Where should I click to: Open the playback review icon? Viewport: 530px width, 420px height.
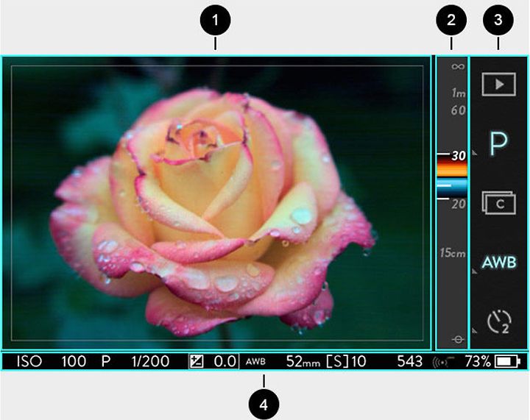click(498, 84)
